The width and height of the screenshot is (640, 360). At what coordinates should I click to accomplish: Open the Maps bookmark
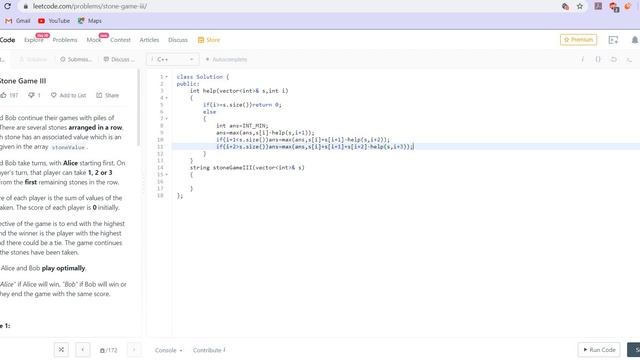[x=90, y=20]
